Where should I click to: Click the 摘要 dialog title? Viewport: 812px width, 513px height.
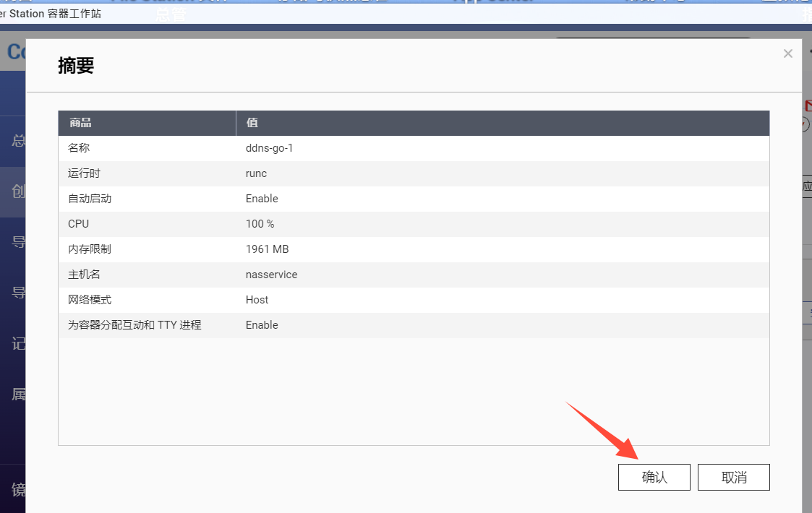(x=76, y=66)
